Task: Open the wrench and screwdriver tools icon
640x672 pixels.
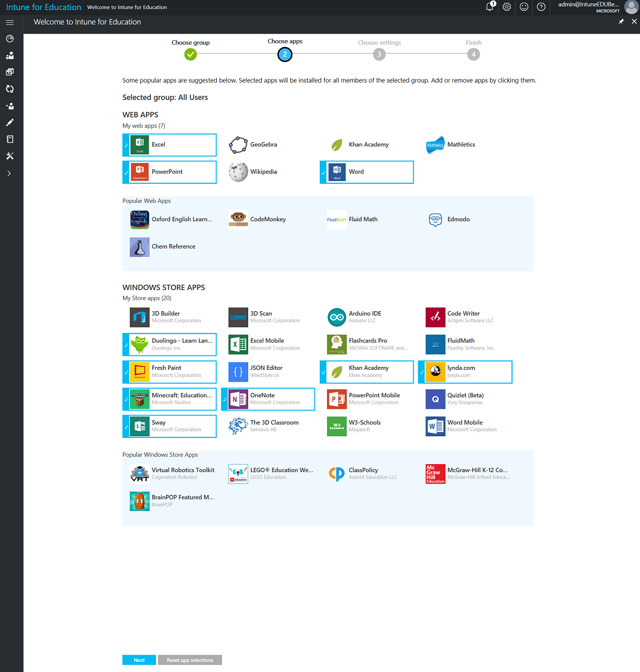Action: tap(10, 156)
